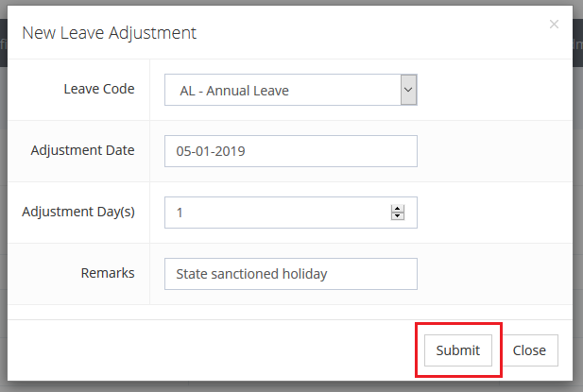Expand the Leave Code dropdown arrow
Viewport: 583px width, 392px height.
[x=408, y=90]
